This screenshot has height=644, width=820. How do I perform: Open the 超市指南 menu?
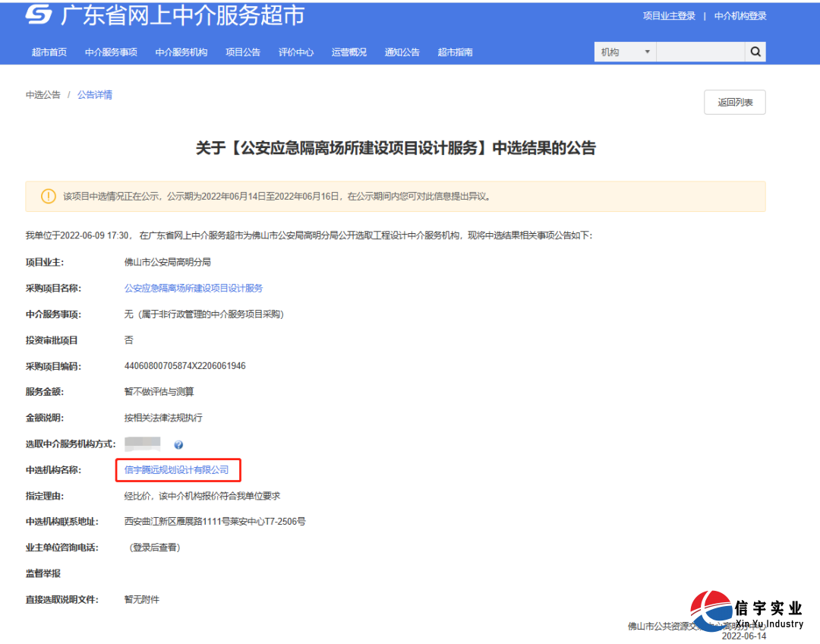[455, 52]
